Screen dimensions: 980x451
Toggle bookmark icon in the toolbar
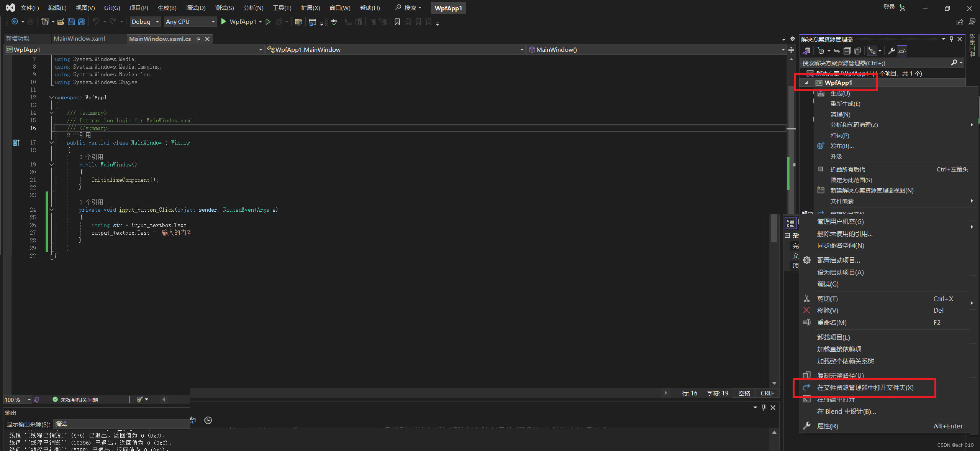(397, 22)
